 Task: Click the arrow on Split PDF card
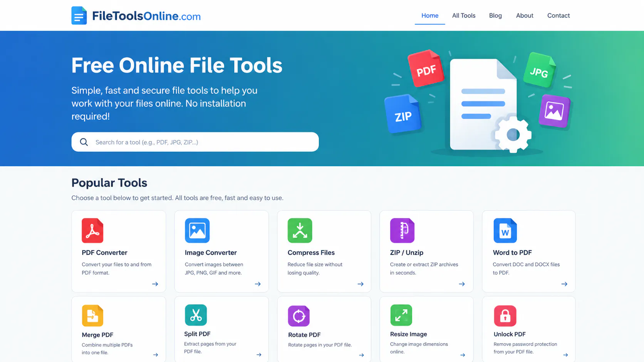coord(259,355)
